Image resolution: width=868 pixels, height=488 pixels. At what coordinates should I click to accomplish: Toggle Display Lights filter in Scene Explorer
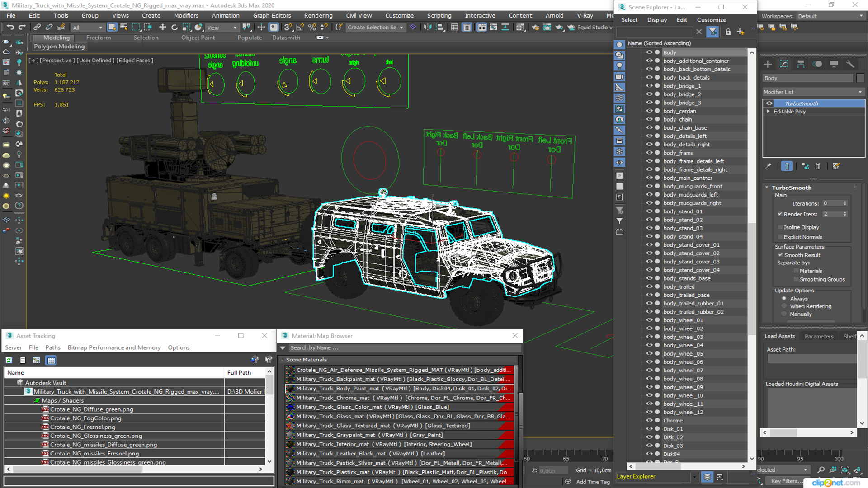[619, 66]
